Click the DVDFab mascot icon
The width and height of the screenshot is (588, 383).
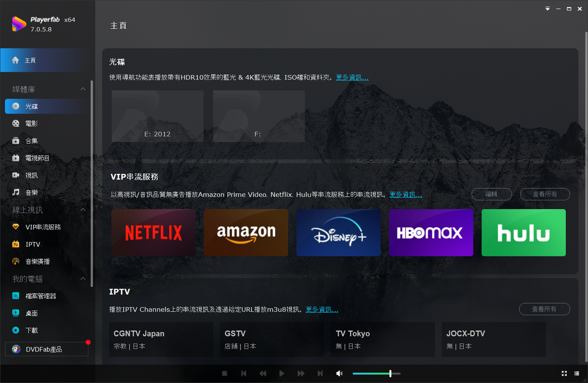point(16,349)
